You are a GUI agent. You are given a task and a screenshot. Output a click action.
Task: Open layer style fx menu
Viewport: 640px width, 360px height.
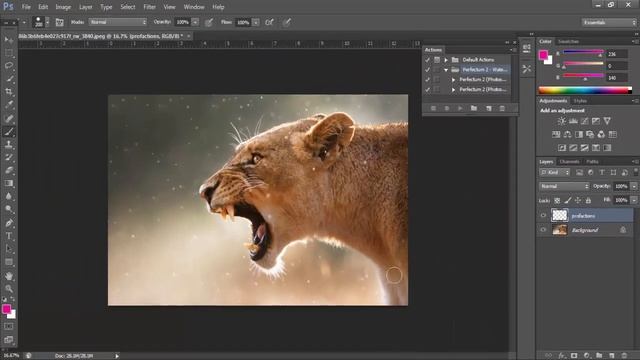[562, 356]
